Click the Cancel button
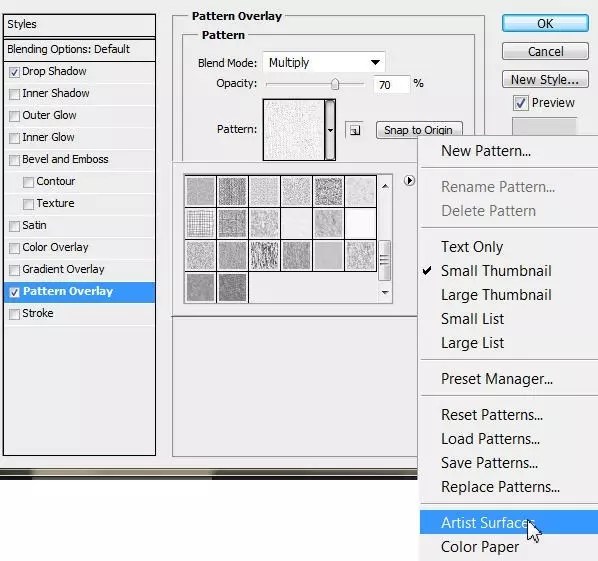Screen dimensions: 598x561 (545, 51)
